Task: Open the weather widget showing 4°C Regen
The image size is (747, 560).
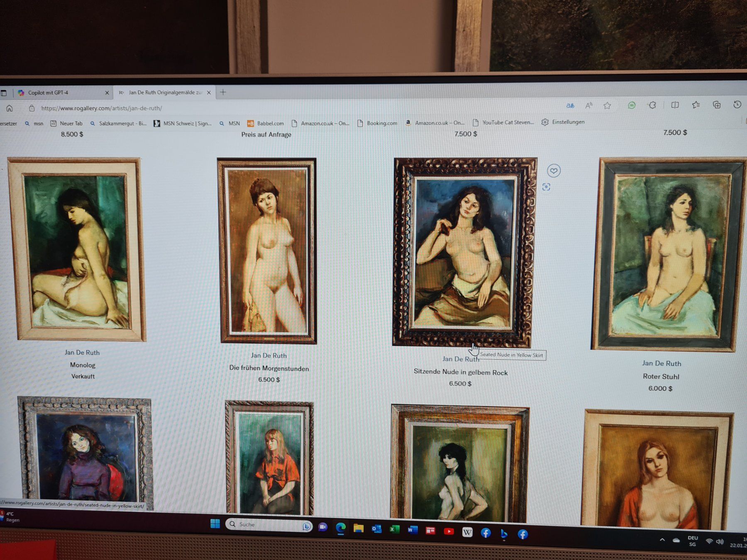Action: (10, 517)
